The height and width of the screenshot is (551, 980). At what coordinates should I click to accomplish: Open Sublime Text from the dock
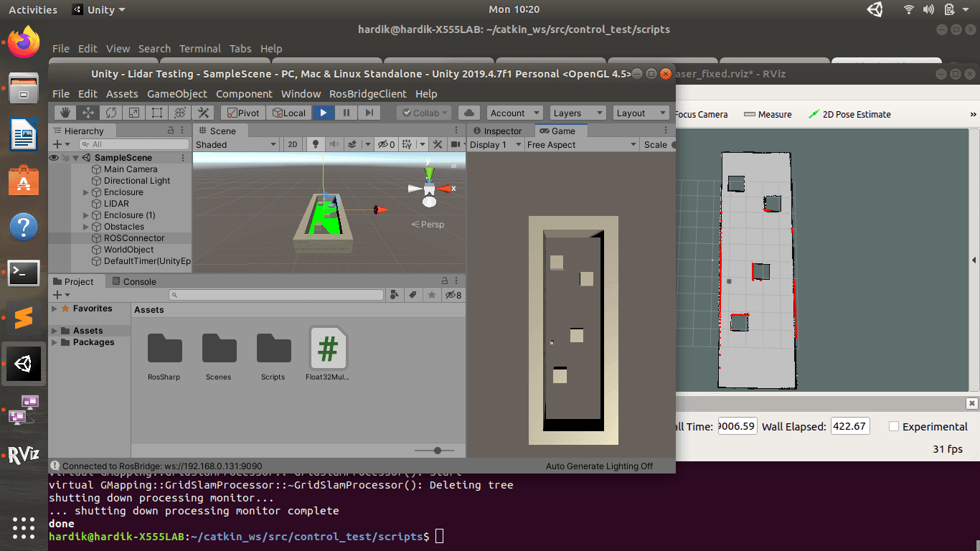24,317
